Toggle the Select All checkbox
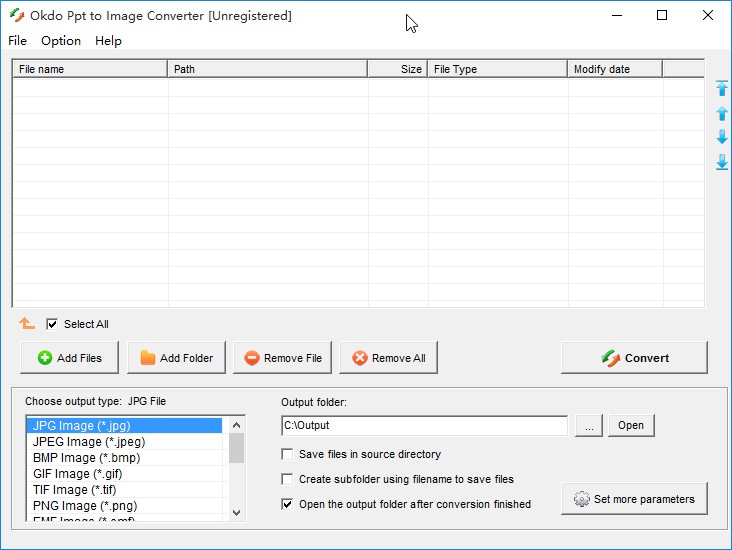Viewport: 732px width, 550px height. [x=52, y=324]
